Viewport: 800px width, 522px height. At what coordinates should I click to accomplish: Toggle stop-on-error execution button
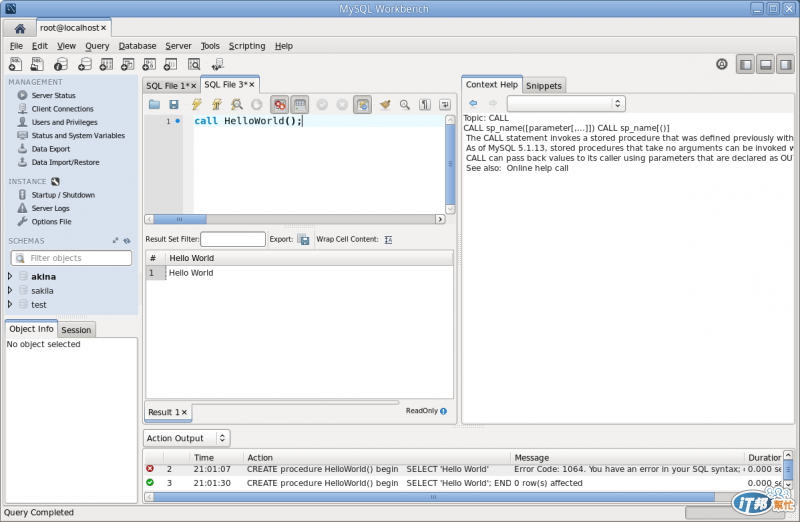point(280,105)
